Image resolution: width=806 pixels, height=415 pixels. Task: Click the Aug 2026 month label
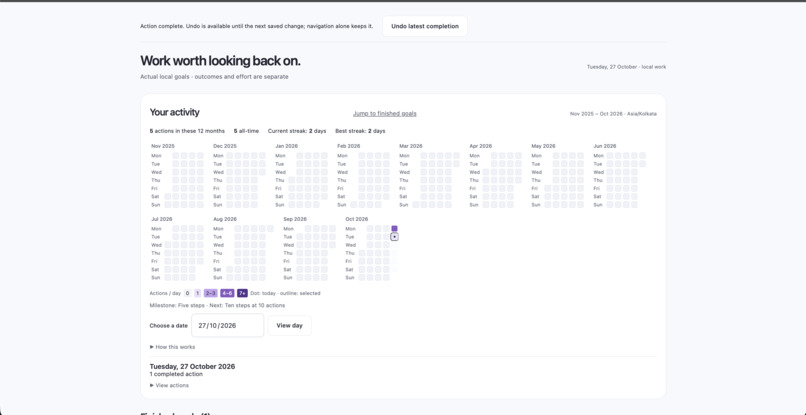tap(225, 219)
